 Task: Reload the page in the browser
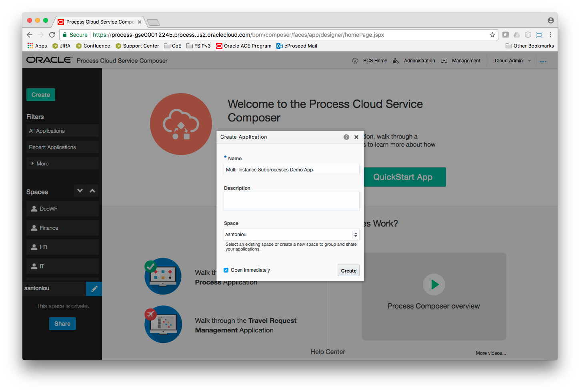point(52,35)
